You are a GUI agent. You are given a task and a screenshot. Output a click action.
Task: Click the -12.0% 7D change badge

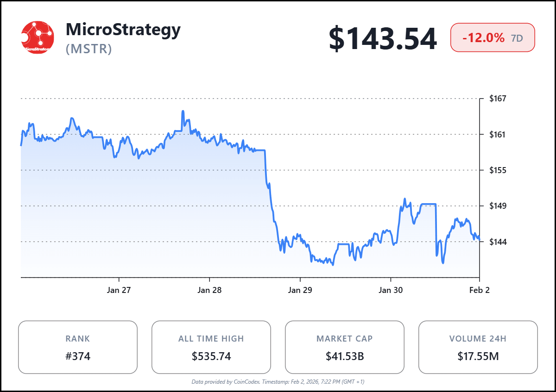pyautogui.click(x=493, y=37)
